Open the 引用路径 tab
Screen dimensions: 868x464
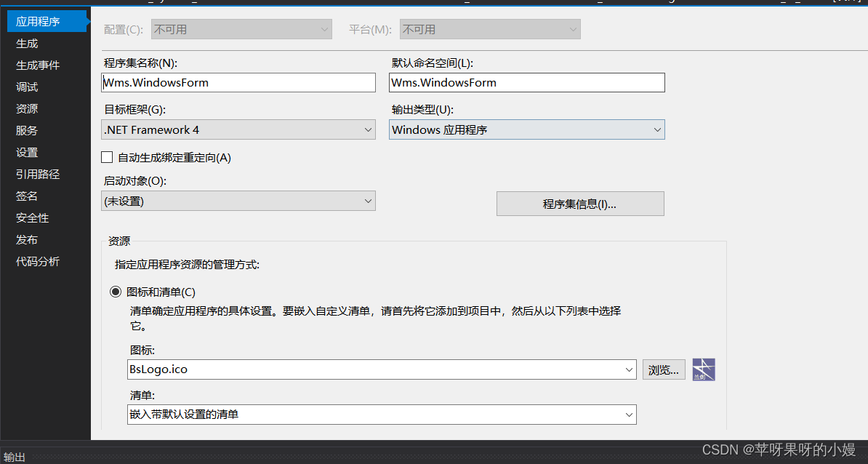tap(38, 175)
